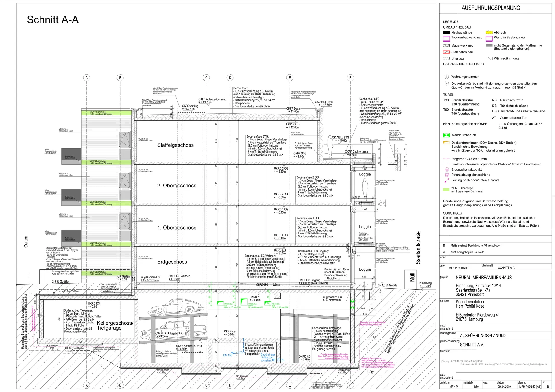The image size is (555, 392).
Task: Click the light green WDVS Brandriegel swatch in legend
Action: point(446,190)
